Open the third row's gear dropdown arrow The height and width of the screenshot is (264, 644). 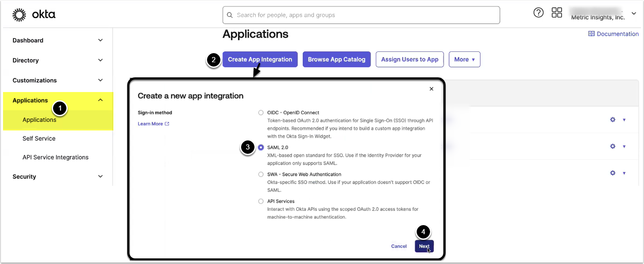pyautogui.click(x=624, y=173)
